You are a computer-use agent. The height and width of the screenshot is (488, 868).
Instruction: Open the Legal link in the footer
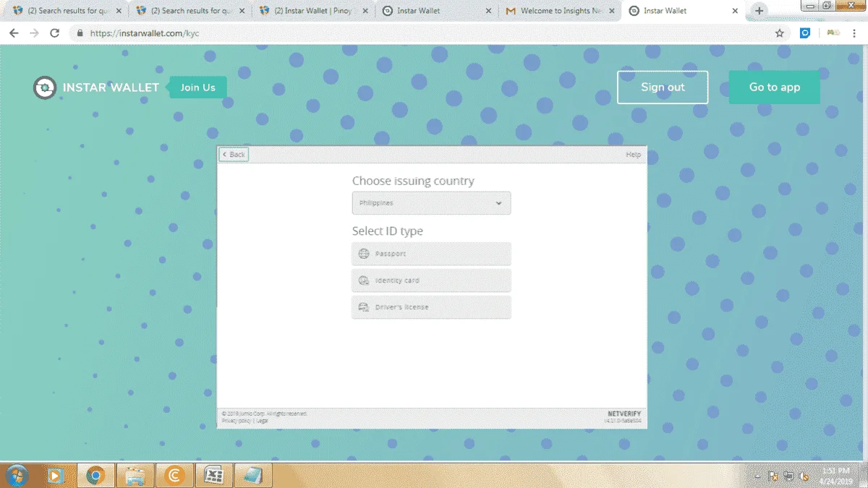pos(262,420)
